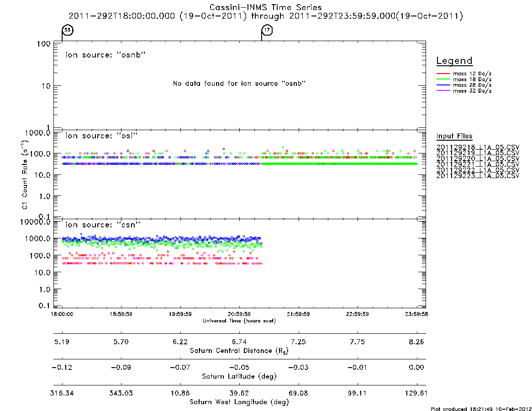Click the octagon marker labeled 53

tap(68, 30)
